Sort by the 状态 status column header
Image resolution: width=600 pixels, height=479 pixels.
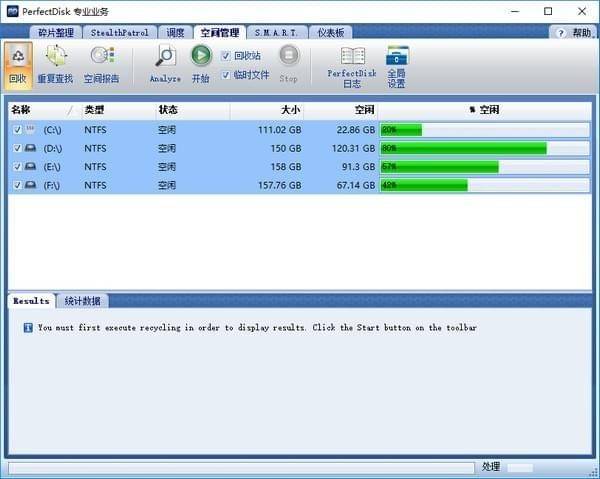point(192,110)
